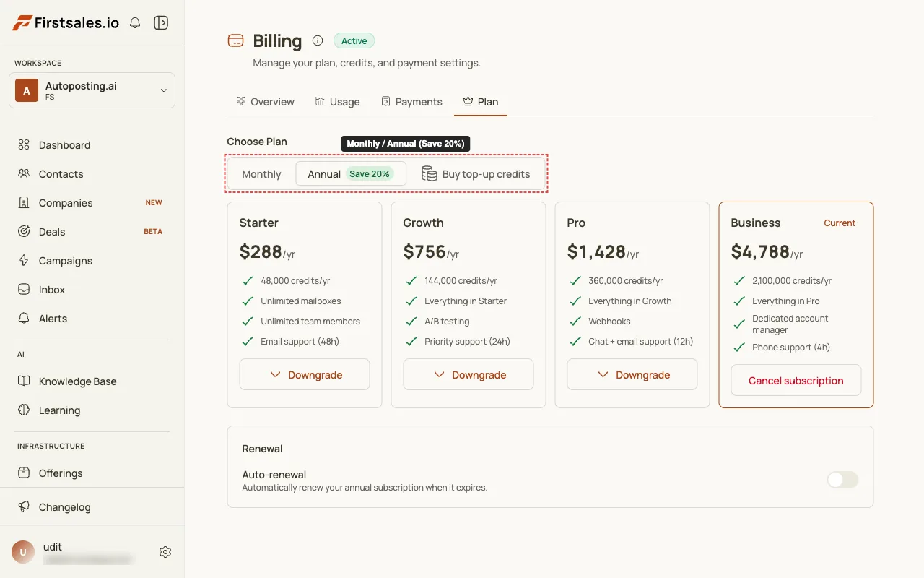Expand the Autoposting.ai workspace dropdown

(92, 90)
